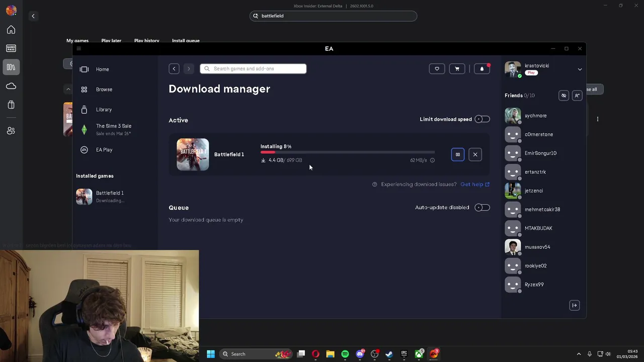
Task: Open Spotify from the taskbar
Action: (x=345, y=354)
